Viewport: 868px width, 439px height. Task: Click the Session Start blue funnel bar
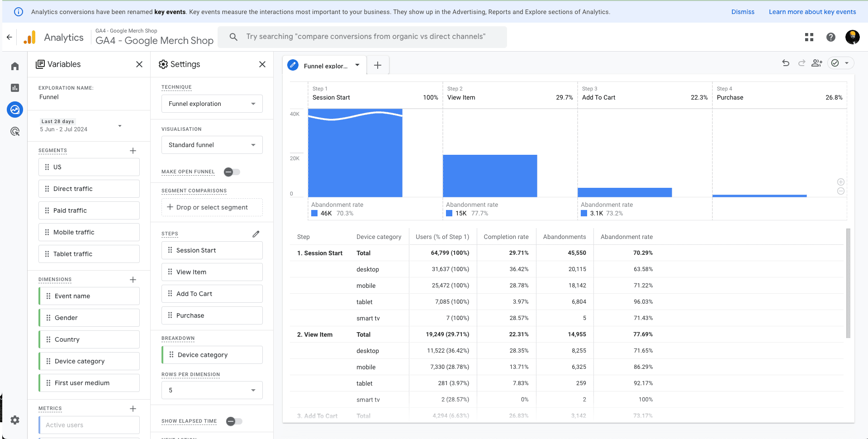click(355, 153)
